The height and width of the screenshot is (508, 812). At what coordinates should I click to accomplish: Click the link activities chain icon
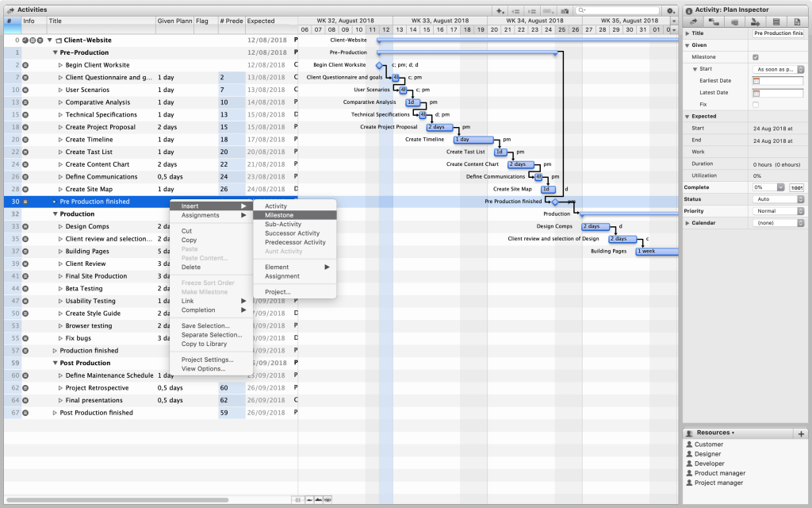548,10
